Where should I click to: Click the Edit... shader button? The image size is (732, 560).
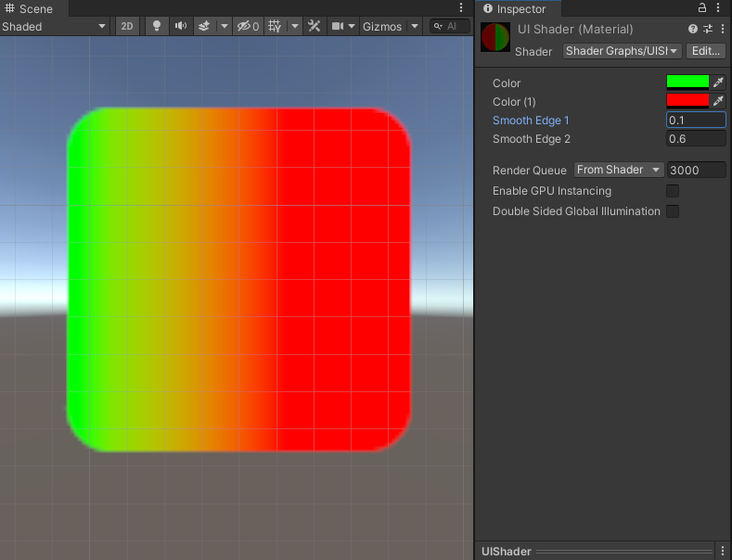coord(705,51)
